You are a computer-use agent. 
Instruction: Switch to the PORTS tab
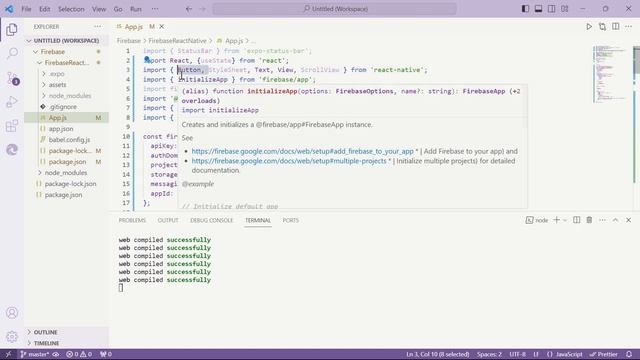pyautogui.click(x=291, y=220)
